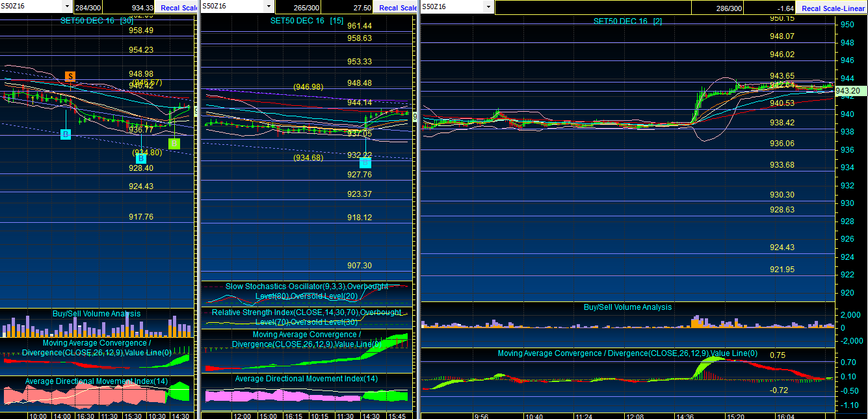Click the 928.40 price level label
The height and width of the screenshot is (419, 868).
click(x=141, y=168)
